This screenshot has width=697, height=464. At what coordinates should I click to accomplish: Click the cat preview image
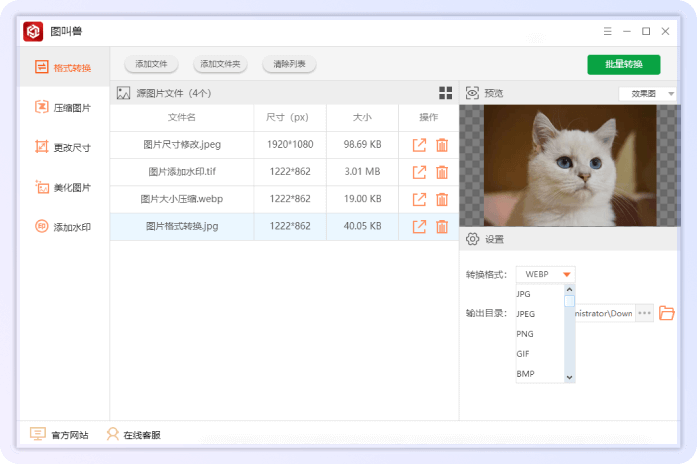pos(570,166)
